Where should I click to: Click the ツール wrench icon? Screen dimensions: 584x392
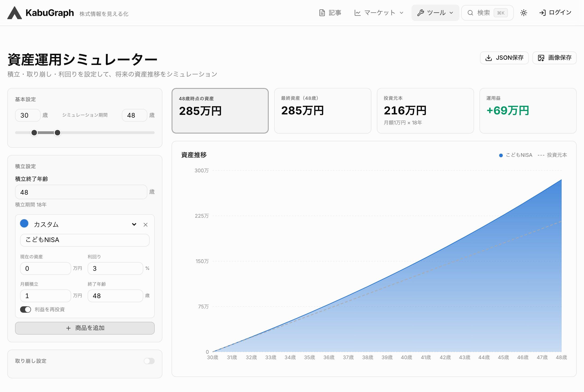pos(421,13)
